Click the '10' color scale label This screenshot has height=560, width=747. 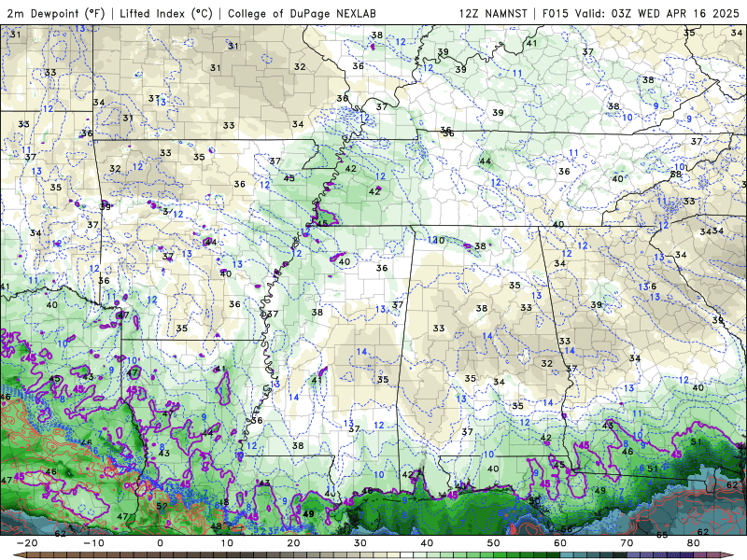click(x=227, y=543)
